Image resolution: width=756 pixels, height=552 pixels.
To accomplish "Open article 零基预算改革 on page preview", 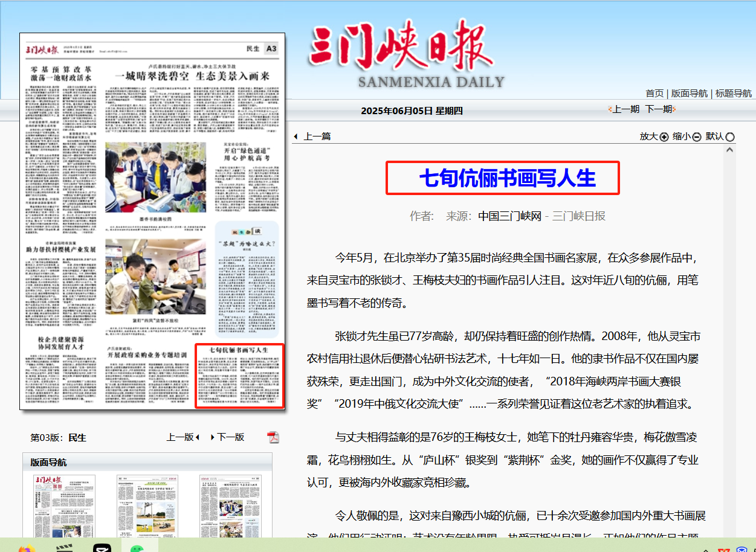I will 62,74.
